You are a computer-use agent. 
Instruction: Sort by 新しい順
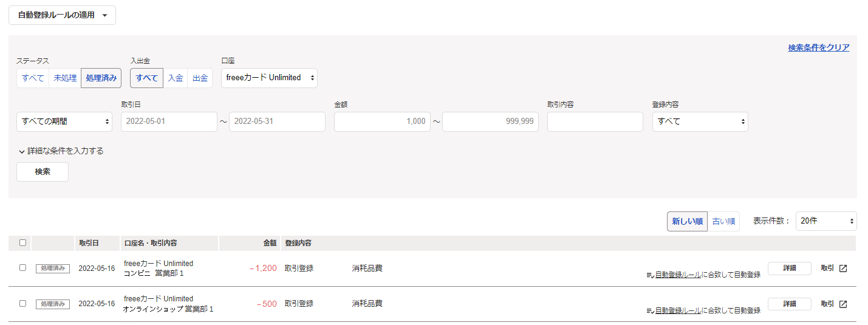coord(687,221)
